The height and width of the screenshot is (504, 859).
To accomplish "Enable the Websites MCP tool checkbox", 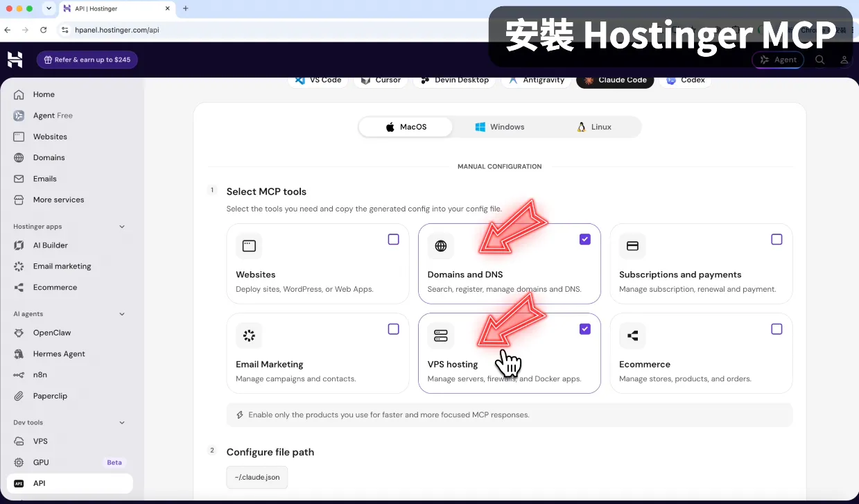I will (x=393, y=239).
